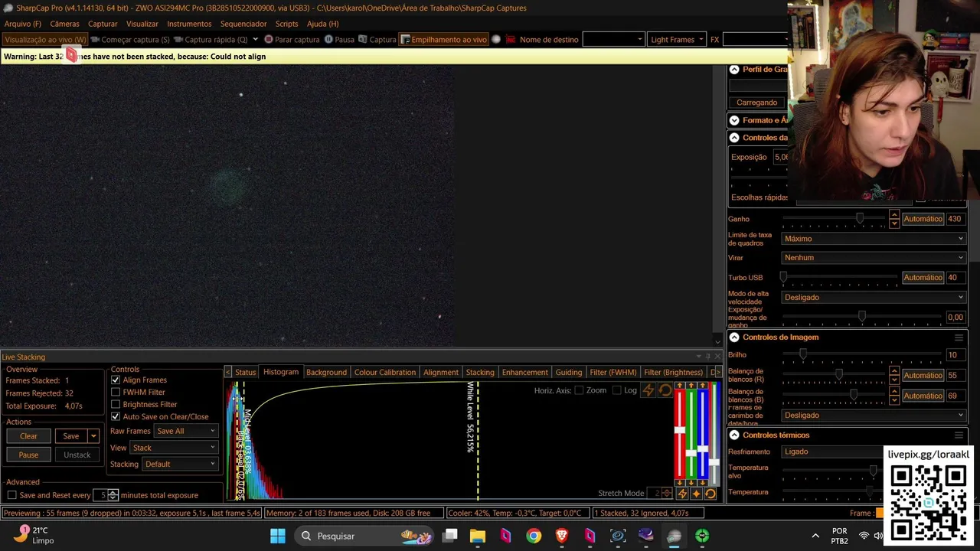Switch to the Background tab

click(326, 373)
